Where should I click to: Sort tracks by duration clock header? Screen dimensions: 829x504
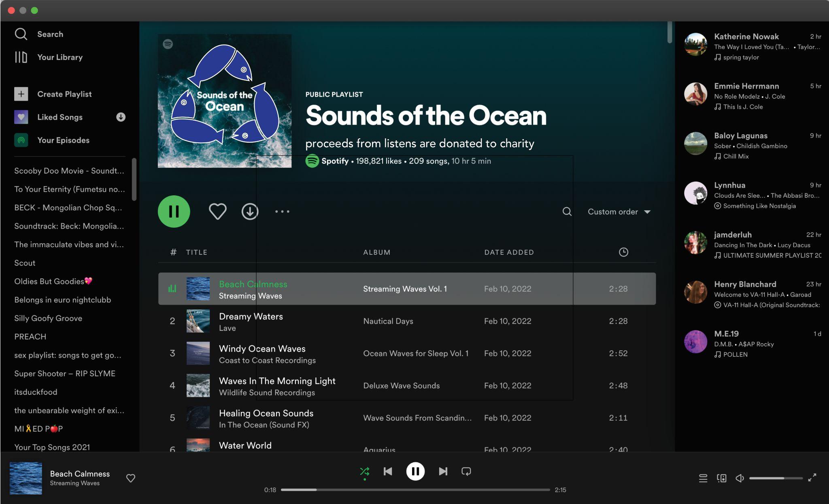623,252
